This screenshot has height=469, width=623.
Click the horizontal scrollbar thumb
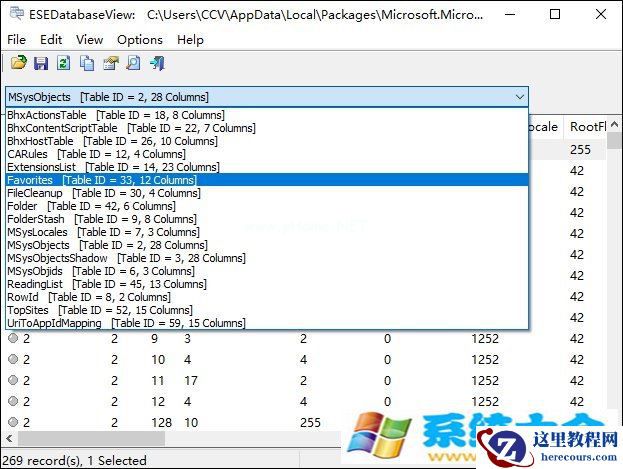tap(91, 439)
